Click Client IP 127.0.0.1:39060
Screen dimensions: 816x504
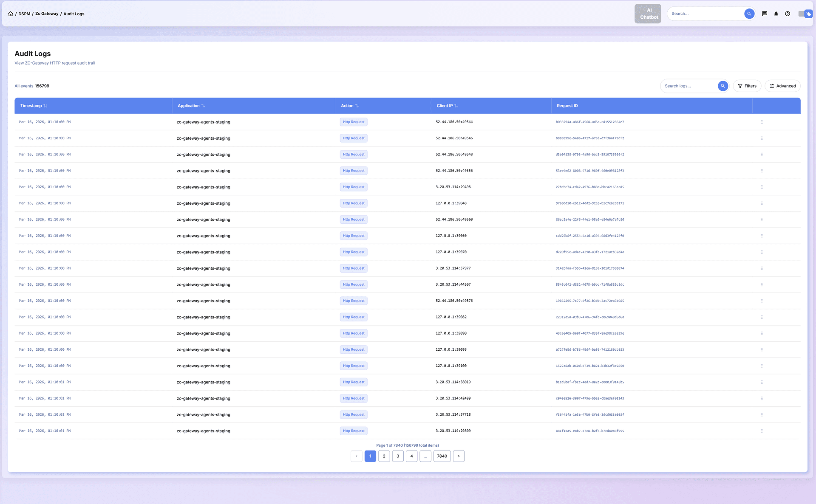click(451, 236)
